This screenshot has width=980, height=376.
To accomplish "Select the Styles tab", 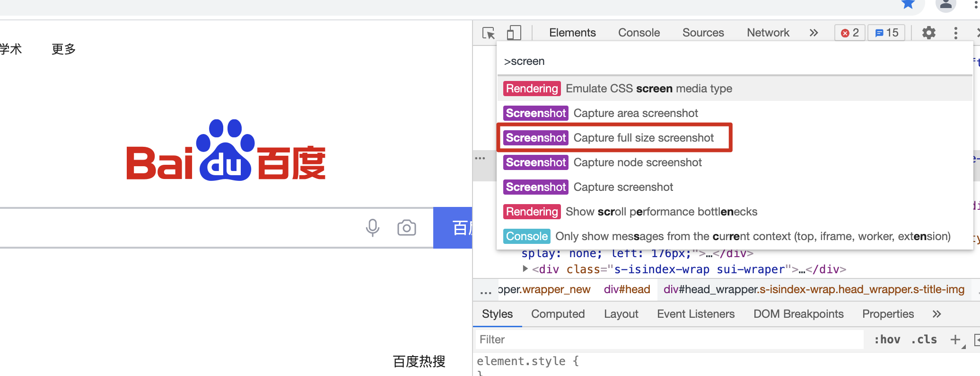I will [x=497, y=314].
